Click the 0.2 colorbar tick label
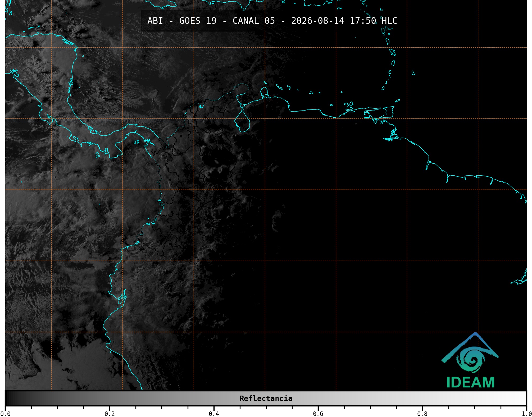 click(110, 414)
